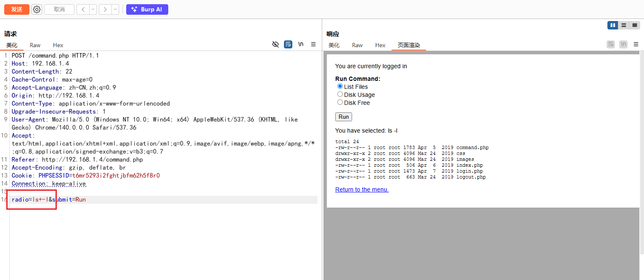644x280 pixels.
Task: Toggle hidden characters eye icon in request
Action: click(x=276, y=44)
